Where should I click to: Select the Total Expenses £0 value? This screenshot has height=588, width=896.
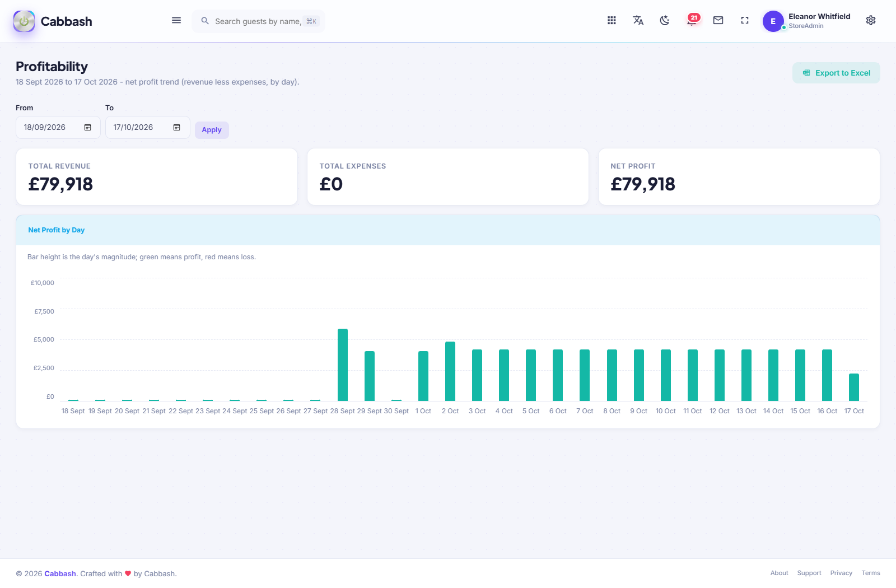click(331, 184)
